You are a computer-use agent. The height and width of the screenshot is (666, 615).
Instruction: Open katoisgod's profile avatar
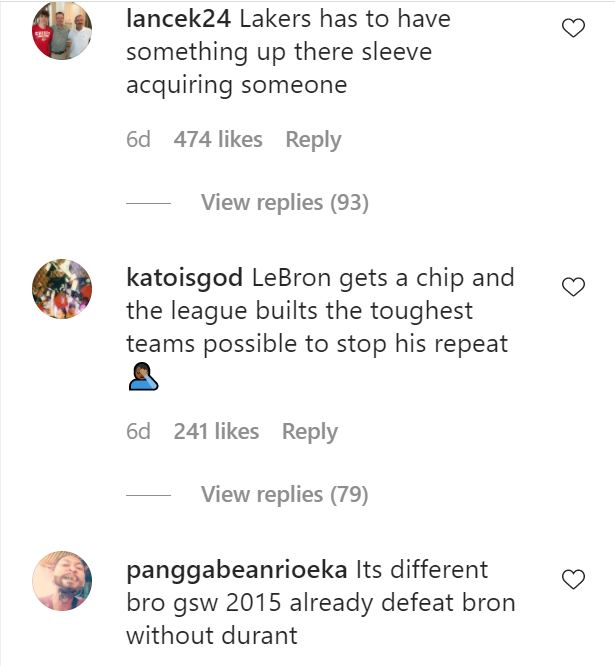point(62,290)
